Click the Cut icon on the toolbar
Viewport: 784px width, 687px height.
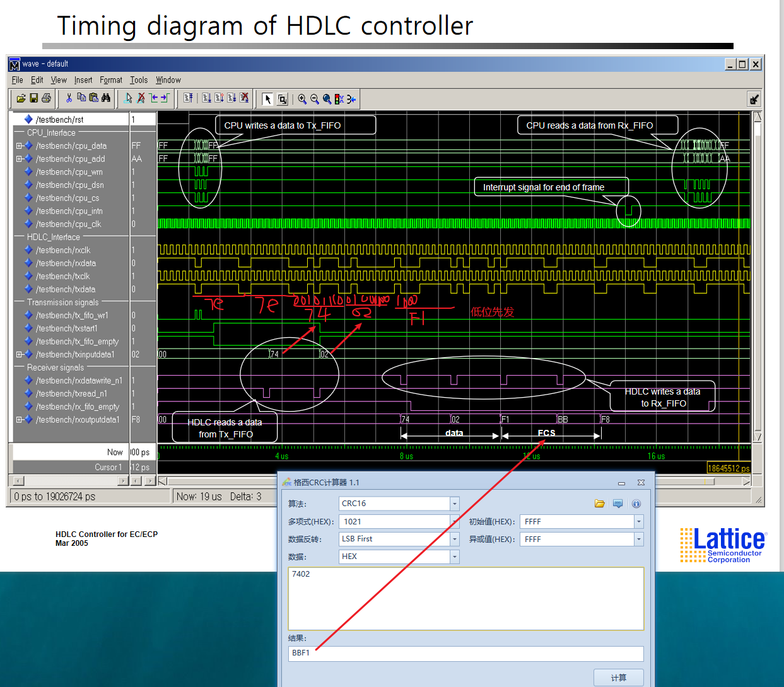click(x=68, y=98)
